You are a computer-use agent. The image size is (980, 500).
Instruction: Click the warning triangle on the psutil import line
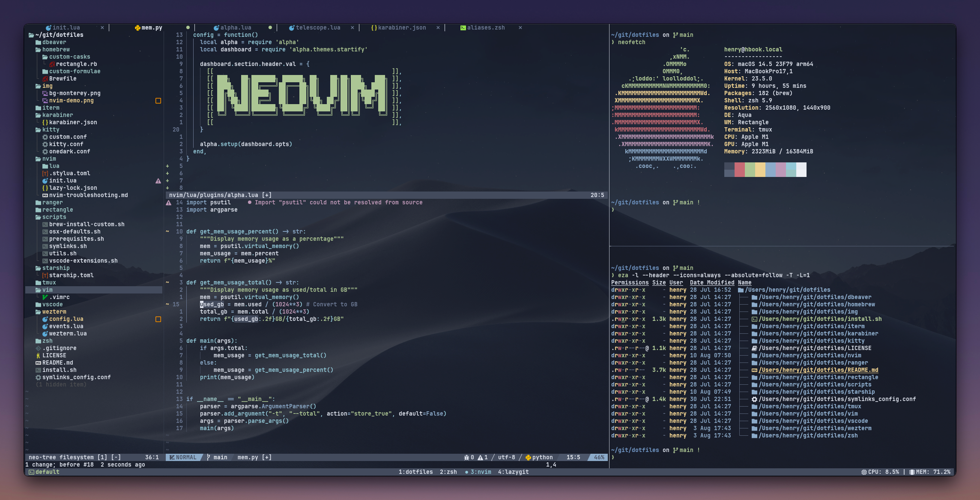point(169,203)
